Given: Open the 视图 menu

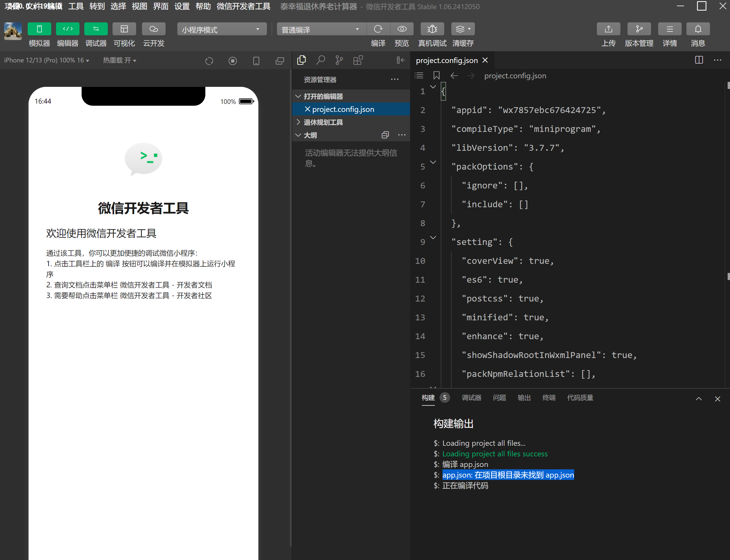Looking at the screenshot, I should pyautogui.click(x=139, y=6).
